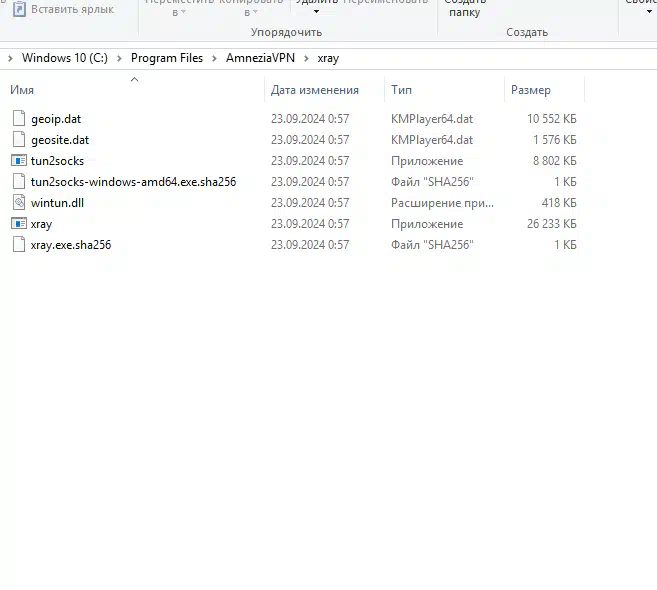The height and width of the screenshot is (590, 657).
Task: Select the tun2socks application icon
Action: click(19, 160)
